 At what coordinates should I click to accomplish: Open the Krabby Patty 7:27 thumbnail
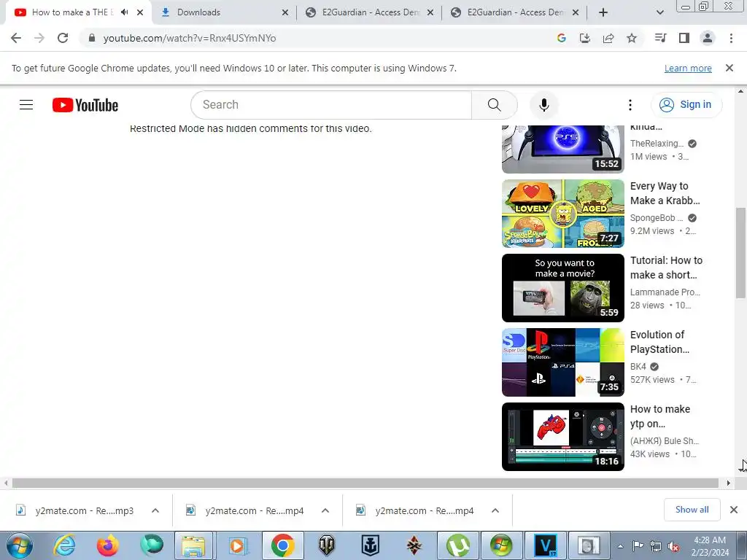(562, 214)
